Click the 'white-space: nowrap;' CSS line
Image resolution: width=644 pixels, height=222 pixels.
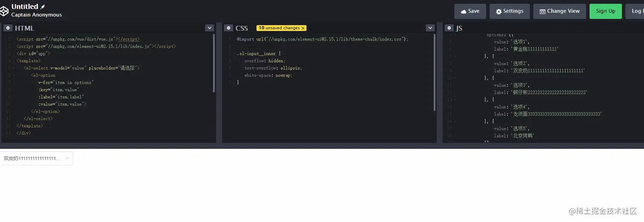pyautogui.click(x=268, y=75)
